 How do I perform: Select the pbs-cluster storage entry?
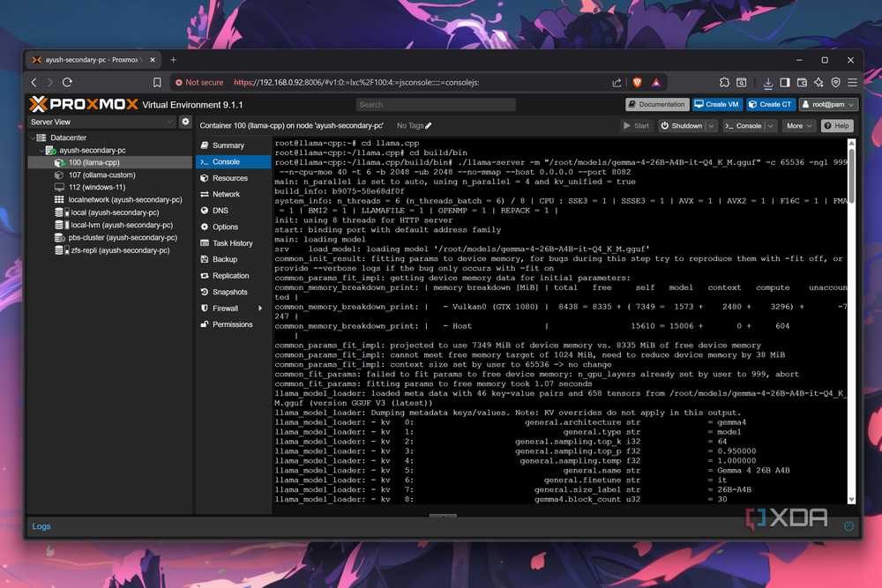click(x=123, y=237)
